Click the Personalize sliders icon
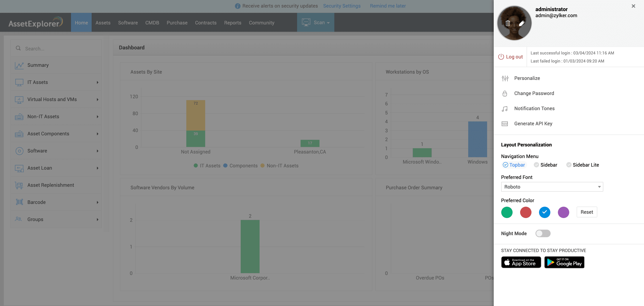Image resolution: width=644 pixels, height=306 pixels. (x=505, y=78)
